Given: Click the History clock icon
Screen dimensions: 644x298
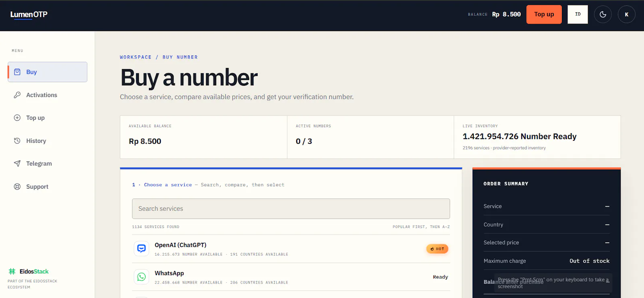Looking at the screenshot, I should [17, 141].
